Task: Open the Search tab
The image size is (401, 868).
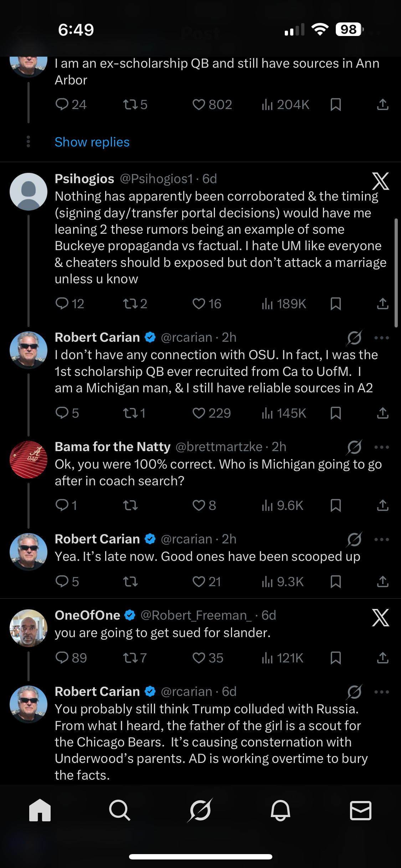Action: click(120, 810)
